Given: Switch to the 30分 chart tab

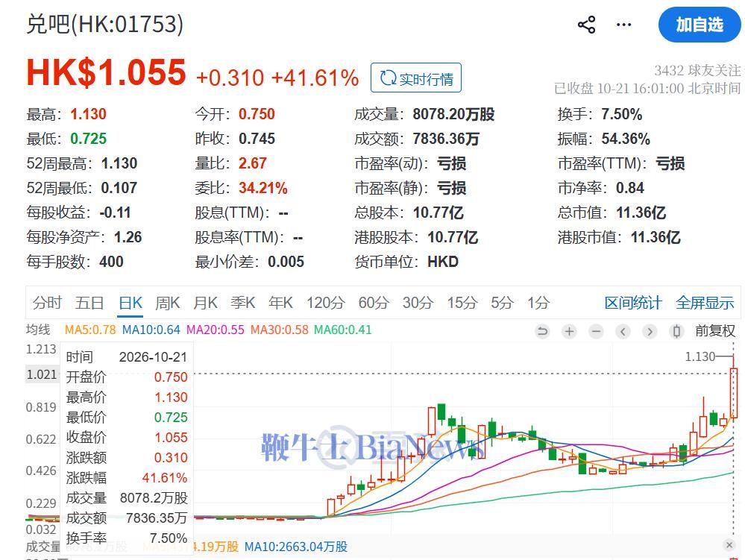Looking at the screenshot, I should pos(418,303).
